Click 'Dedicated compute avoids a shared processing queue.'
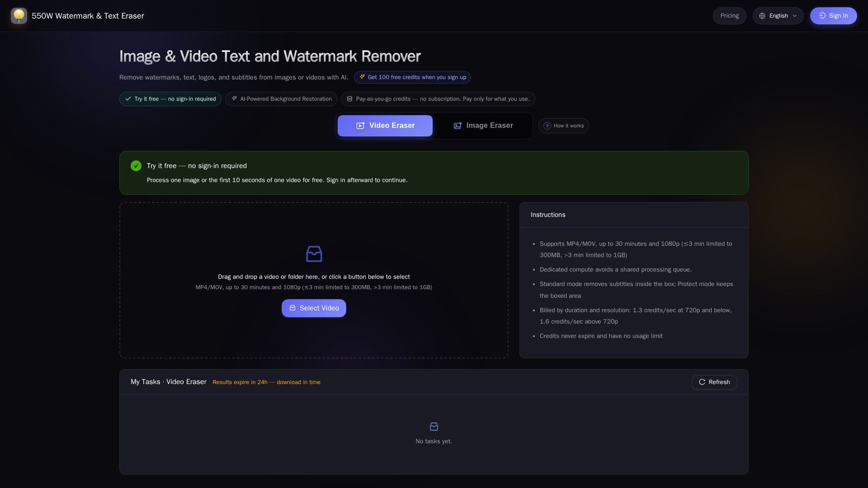The height and width of the screenshot is (488, 868). [615, 270]
